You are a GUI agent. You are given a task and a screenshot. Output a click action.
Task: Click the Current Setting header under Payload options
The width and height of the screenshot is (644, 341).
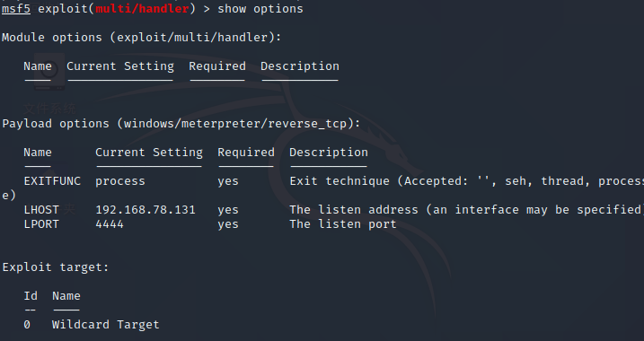coord(149,153)
